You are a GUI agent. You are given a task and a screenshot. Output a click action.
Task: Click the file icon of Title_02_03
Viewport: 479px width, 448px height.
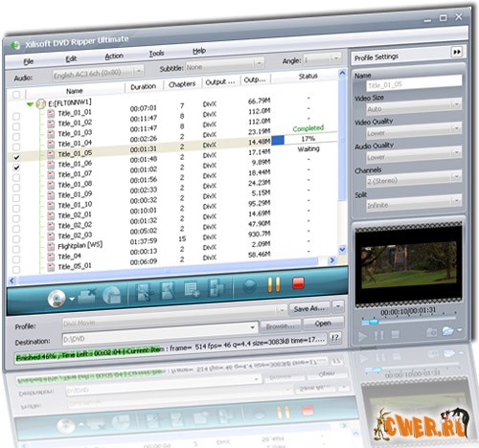[51, 236]
